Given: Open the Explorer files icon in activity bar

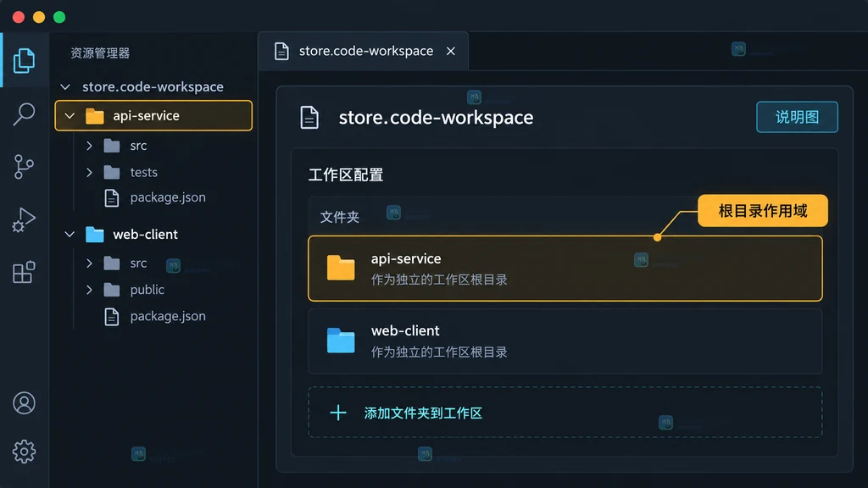Looking at the screenshot, I should (24, 60).
